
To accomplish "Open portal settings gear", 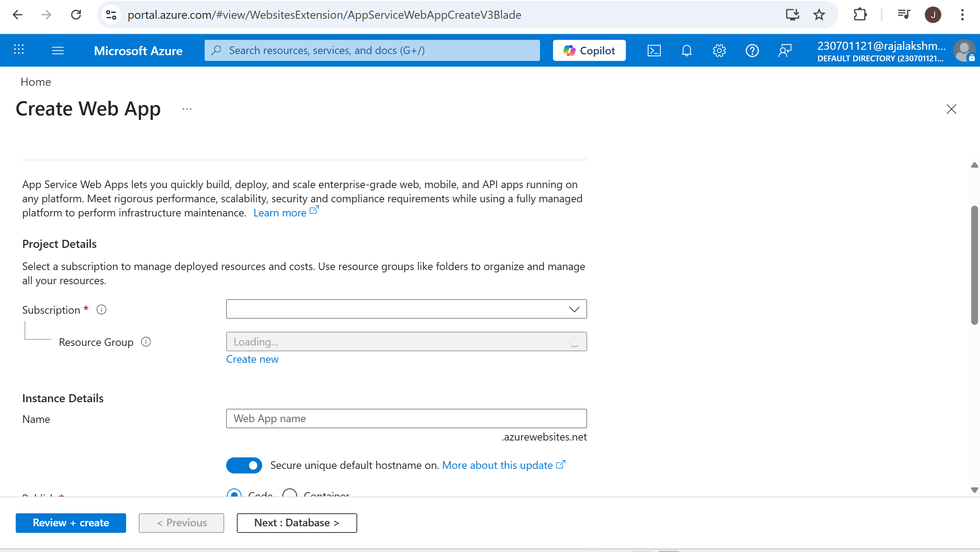I will pyautogui.click(x=719, y=51).
